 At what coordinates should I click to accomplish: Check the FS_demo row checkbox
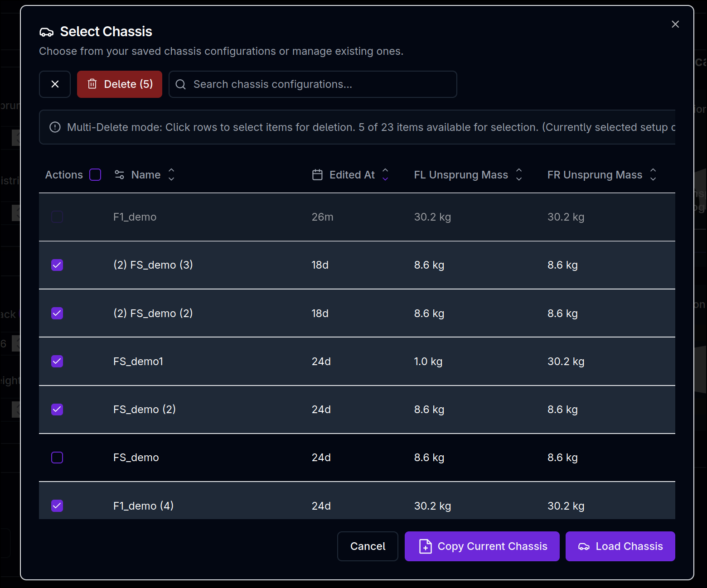[x=57, y=458]
